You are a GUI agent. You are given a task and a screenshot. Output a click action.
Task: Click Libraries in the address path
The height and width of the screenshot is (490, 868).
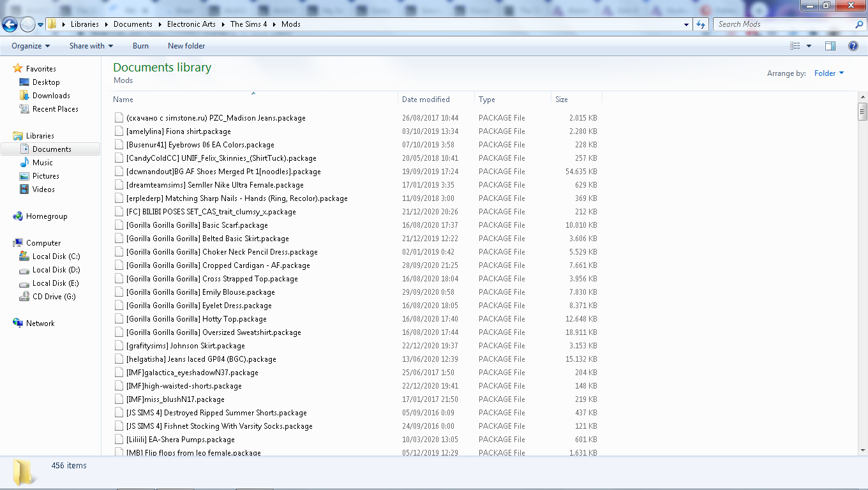(x=85, y=24)
